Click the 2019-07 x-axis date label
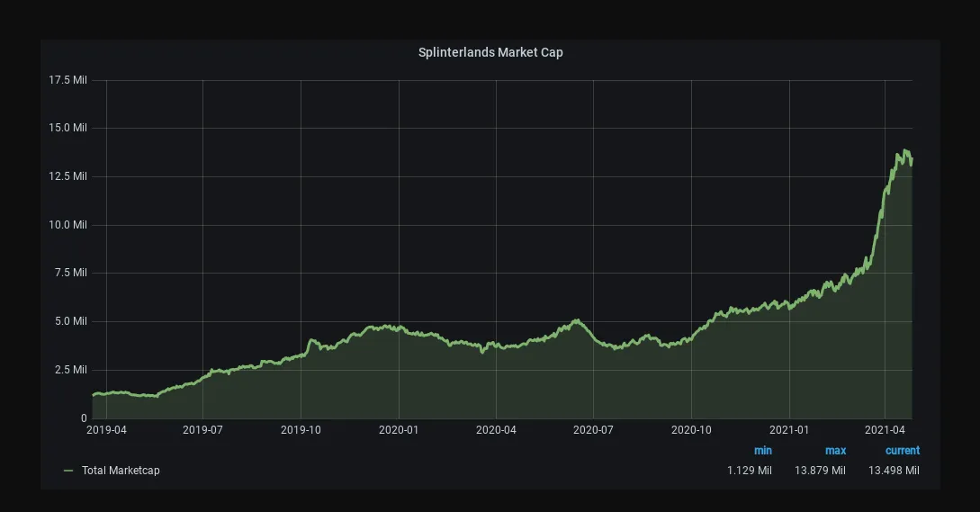This screenshot has width=980, height=512. (x=202, y=430)
